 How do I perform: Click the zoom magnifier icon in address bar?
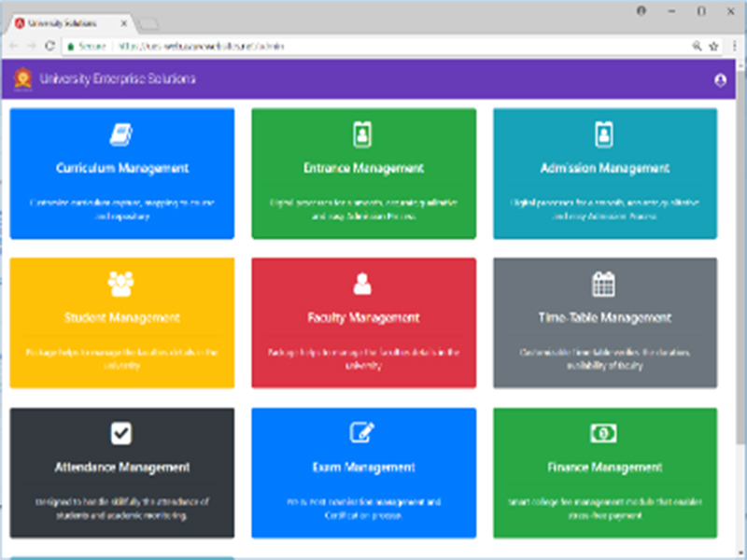pyautogui.click(x=697, y=45)
